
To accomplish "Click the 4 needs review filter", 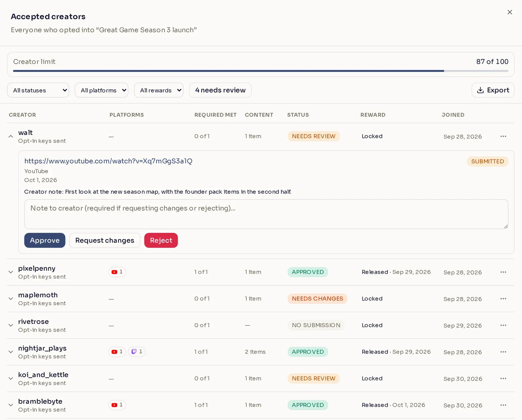I will pos(220,90).
